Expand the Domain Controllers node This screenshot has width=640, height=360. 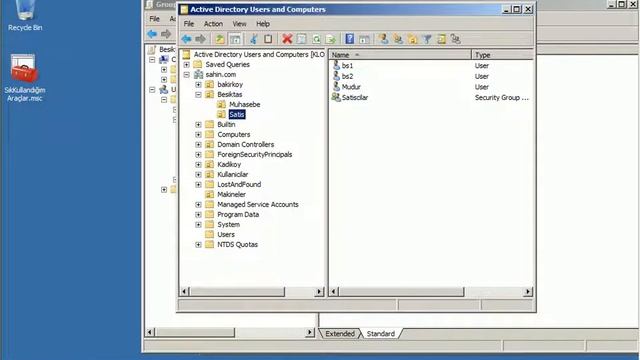tap(198, 144)
